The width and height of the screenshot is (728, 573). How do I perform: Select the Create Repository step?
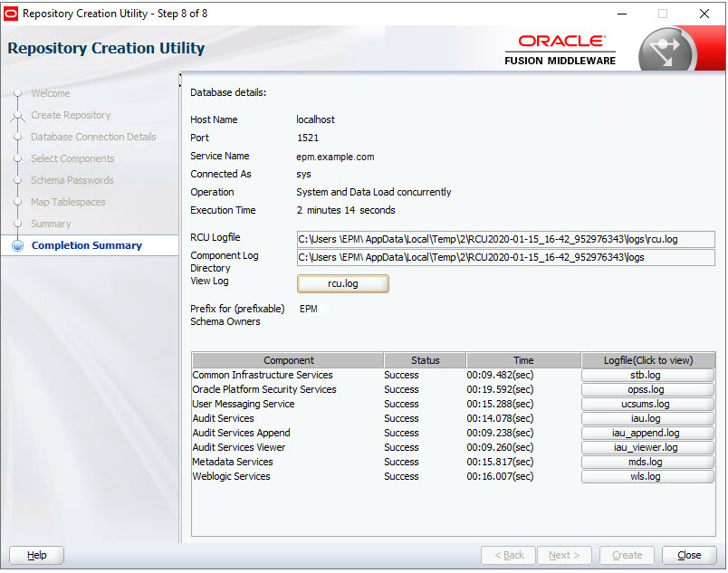click(x=71, y=115)
